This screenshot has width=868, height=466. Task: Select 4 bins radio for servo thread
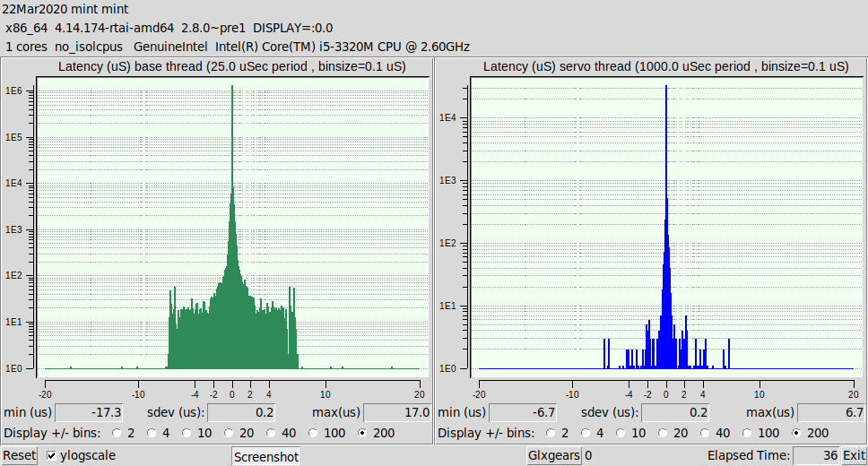tap(586, 433)
